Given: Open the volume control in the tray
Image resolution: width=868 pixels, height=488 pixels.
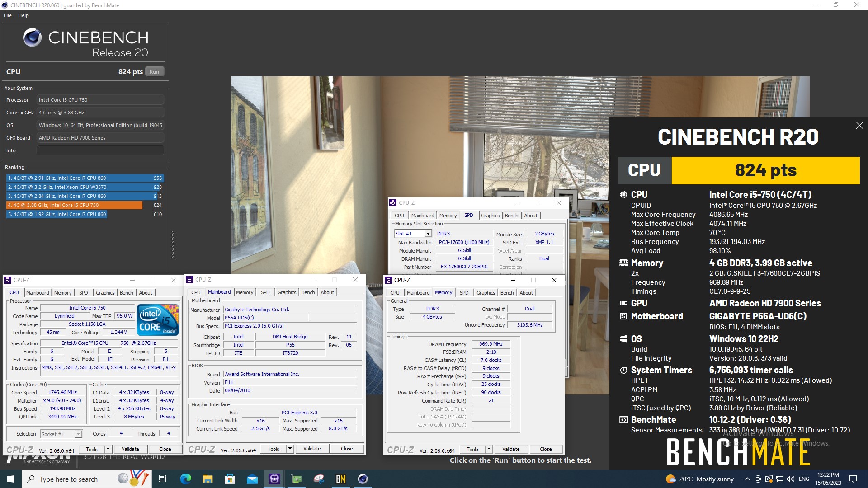Looking at the screenshot, I should (790, 479).
